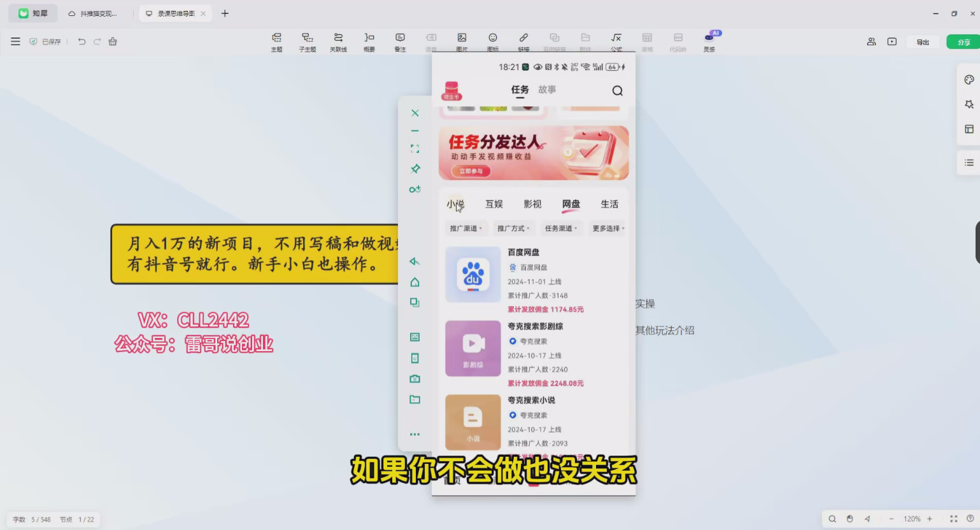Expand the 推广方式 filter dropdown
This screenshot has width=980, height=530.
click(513, 228)
